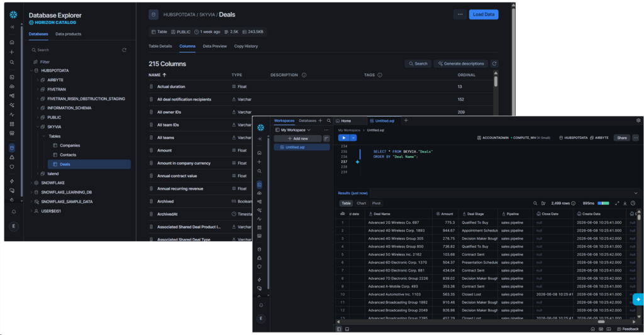
Task: Open the three-dots menu next to Load Data
Action: point(460,14)
